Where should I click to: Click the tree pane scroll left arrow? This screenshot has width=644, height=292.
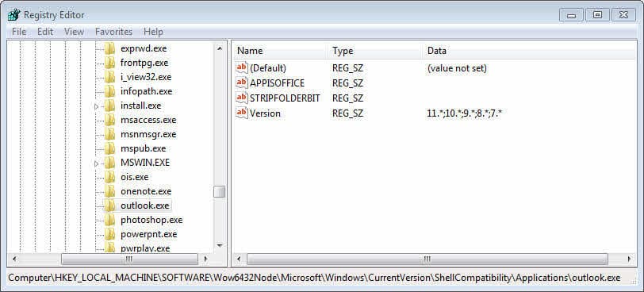[14, 259]
